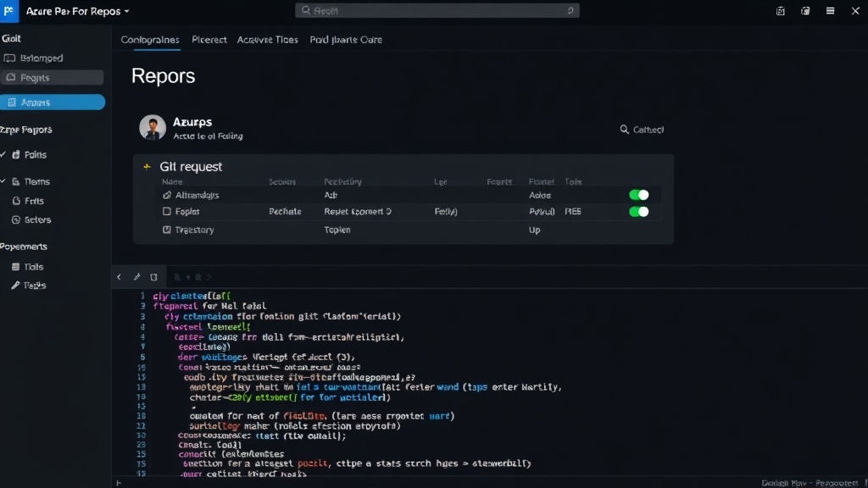Click the status text in the bottom bar
Image resolution: width=868 pixels, height=488 pixels.
tap(810, 483)
